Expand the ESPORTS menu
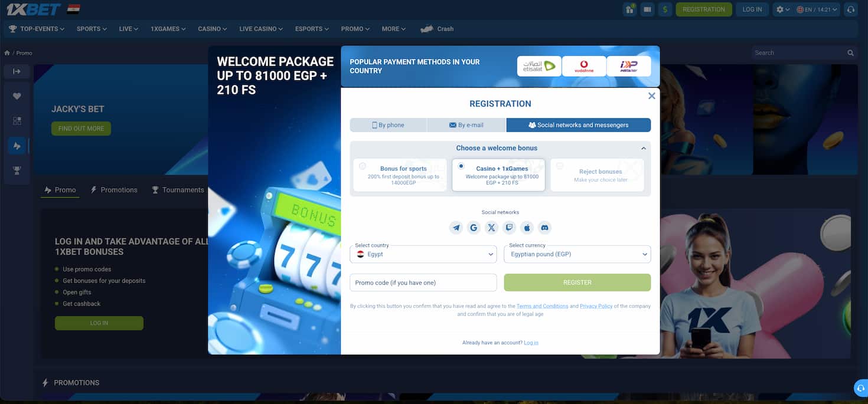 pyautogui.click(x=312, y=29)
